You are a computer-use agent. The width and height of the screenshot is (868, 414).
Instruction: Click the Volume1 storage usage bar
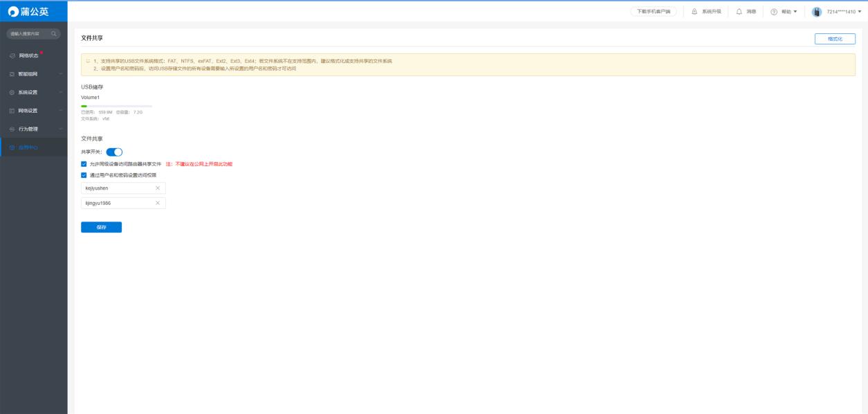coord(116,106)
